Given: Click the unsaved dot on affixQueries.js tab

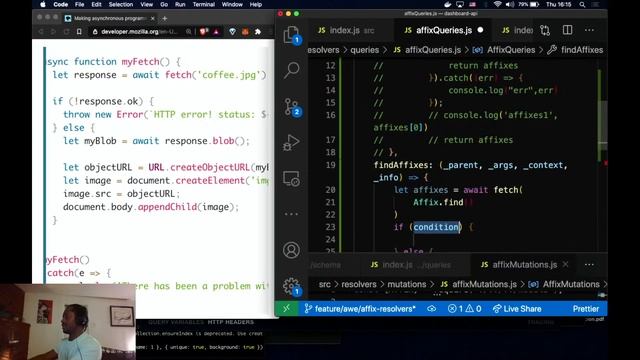Looking at the screenshot, I should coord(480,30).
